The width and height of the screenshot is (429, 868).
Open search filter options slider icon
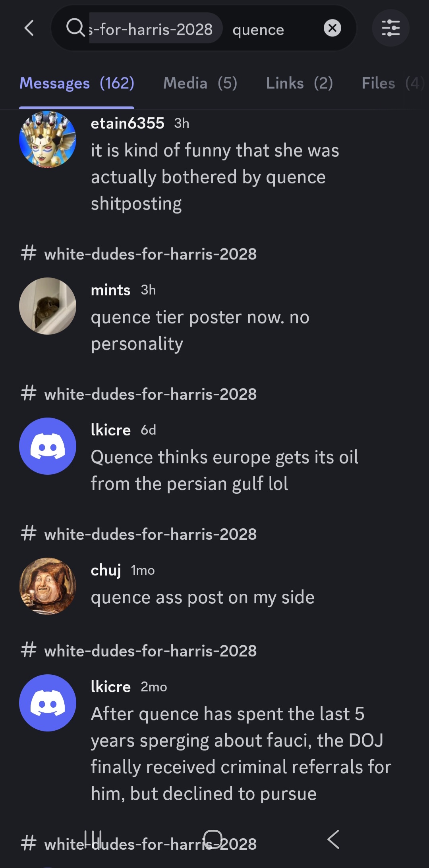point(390,28)
